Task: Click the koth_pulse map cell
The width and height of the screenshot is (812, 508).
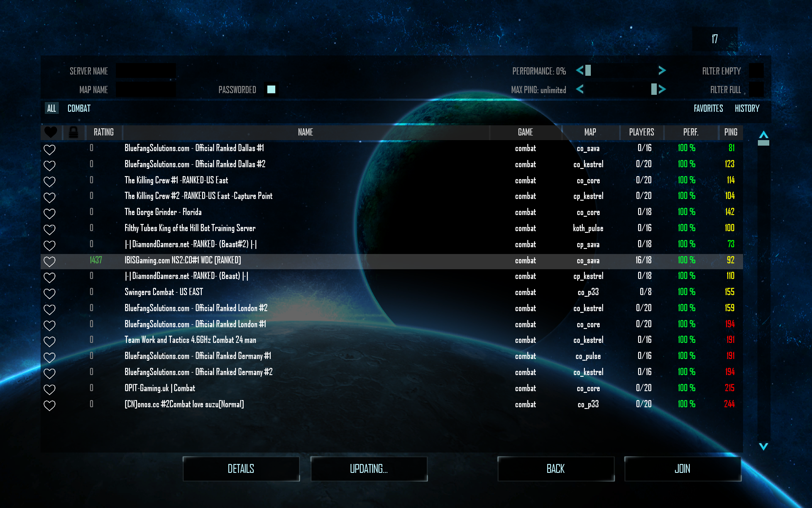Action: [x=588, y=228]
